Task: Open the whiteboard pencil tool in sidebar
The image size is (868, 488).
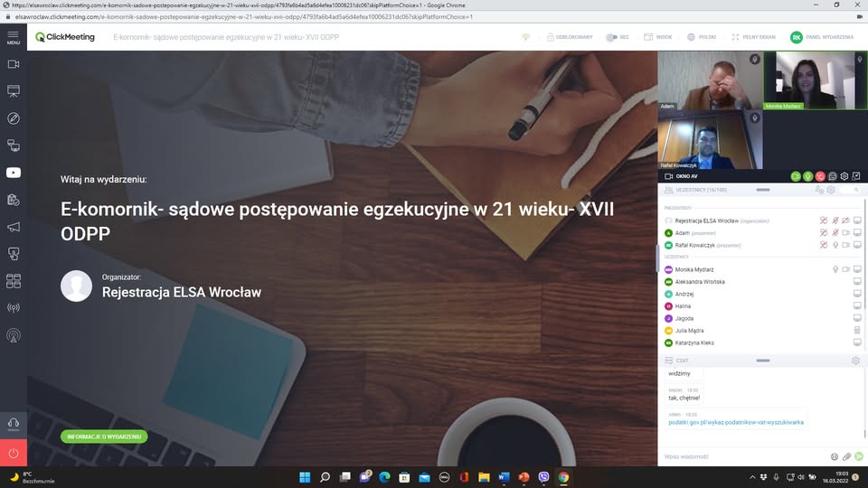Action: coord(14,118)
